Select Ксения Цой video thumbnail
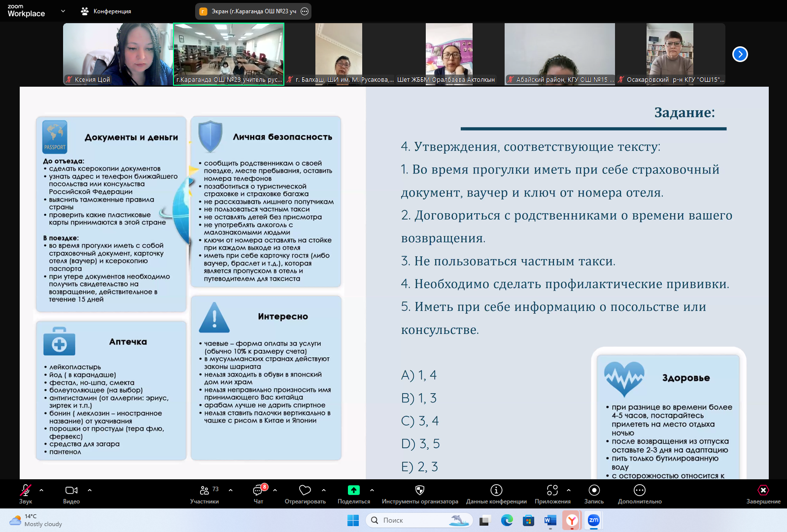Viewport: 787px width, 532px height. point(118,54)
